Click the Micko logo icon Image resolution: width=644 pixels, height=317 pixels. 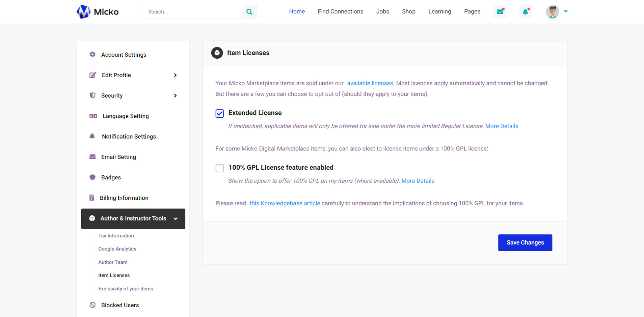coord(83,12)
